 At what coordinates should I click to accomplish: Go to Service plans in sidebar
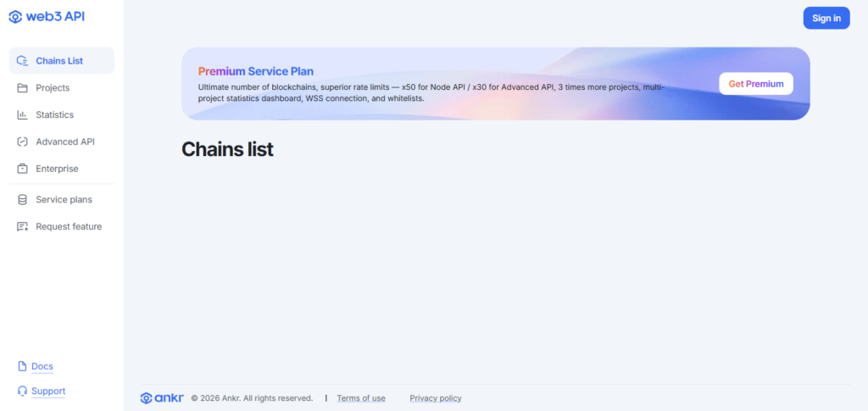[x=64, y=200]
